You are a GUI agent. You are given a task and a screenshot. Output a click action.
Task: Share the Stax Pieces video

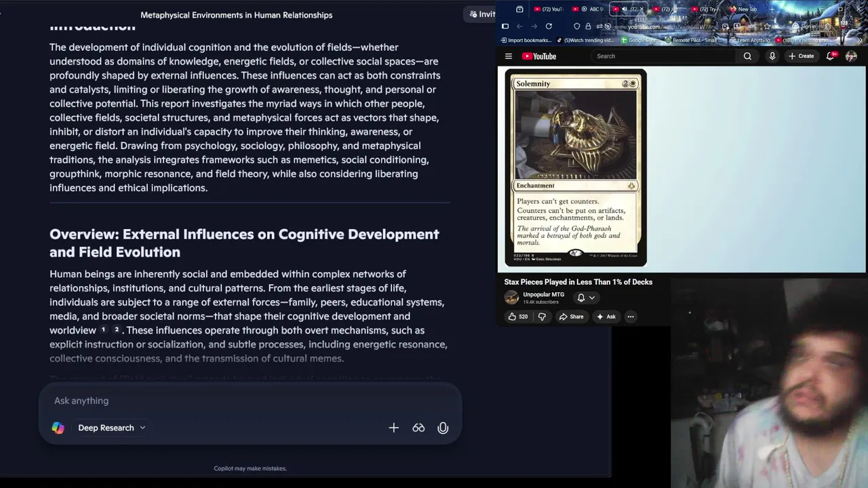(x=571, y=317)
